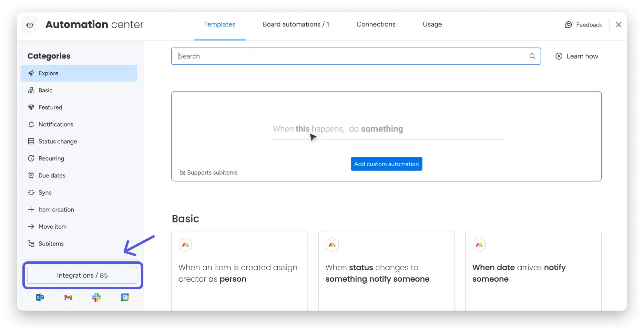Open the Connections tab

pos(376,24)
